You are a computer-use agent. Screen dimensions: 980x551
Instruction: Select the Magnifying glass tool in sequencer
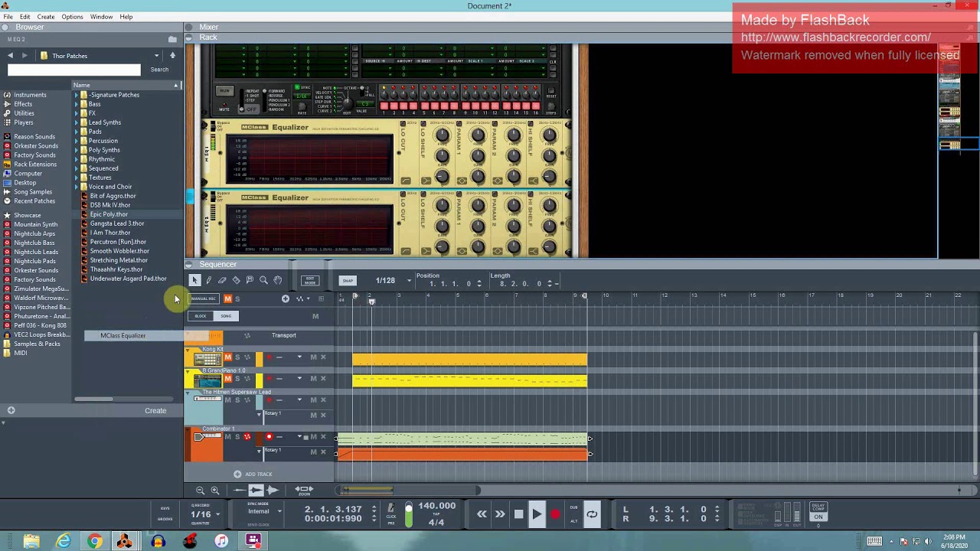click(x=263, y=281)
